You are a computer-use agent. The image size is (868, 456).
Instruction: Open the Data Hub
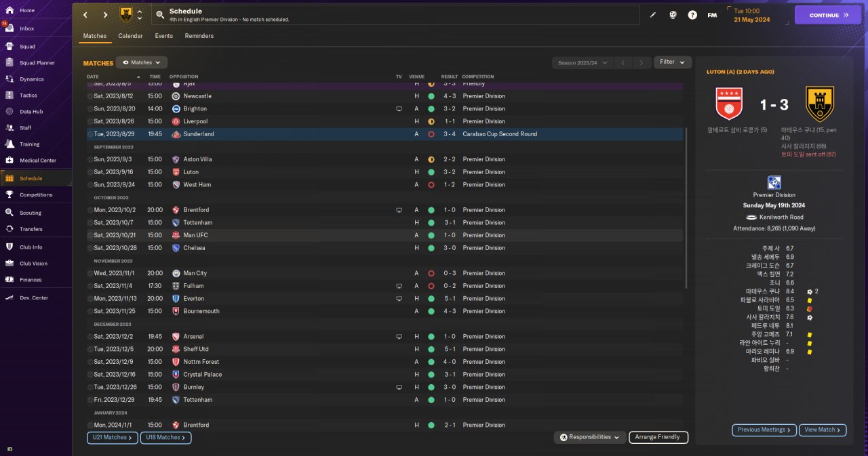point(31,112)
